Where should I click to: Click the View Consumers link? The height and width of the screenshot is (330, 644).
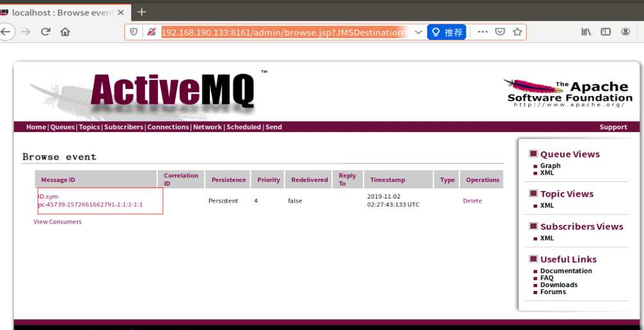58,222
